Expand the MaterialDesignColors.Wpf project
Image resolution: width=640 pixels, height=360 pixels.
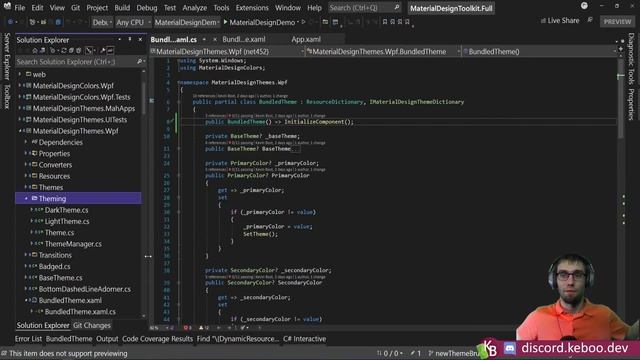20,86
